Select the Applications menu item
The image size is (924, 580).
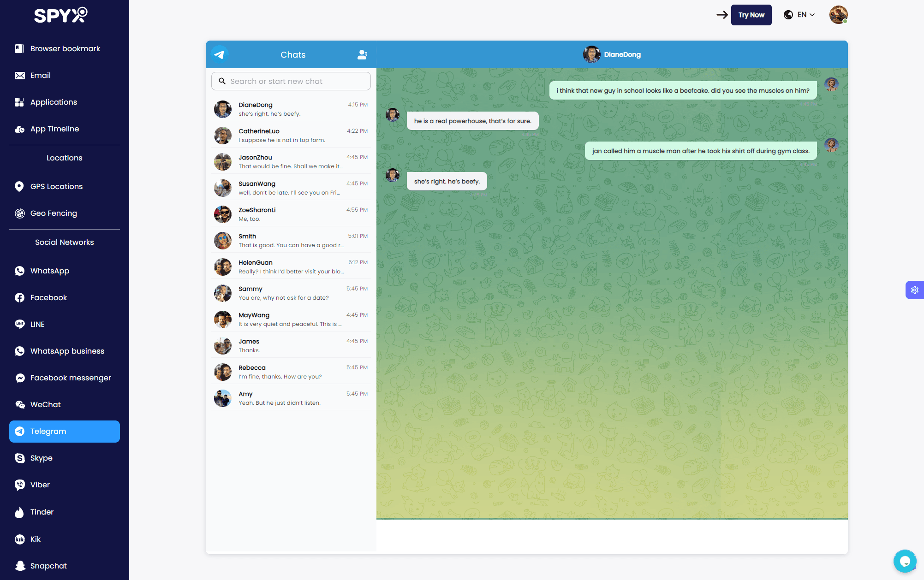pyautogui.click(x=54, y=101)
